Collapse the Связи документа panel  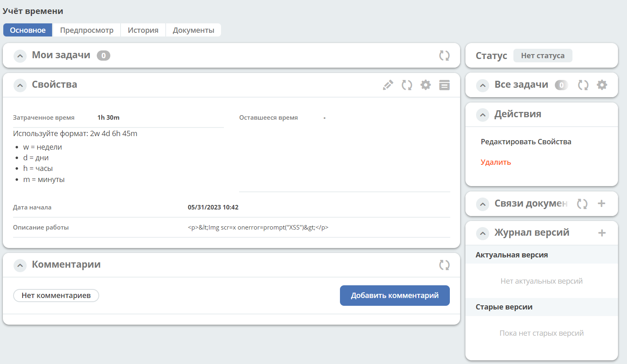[x=483, y=204]
